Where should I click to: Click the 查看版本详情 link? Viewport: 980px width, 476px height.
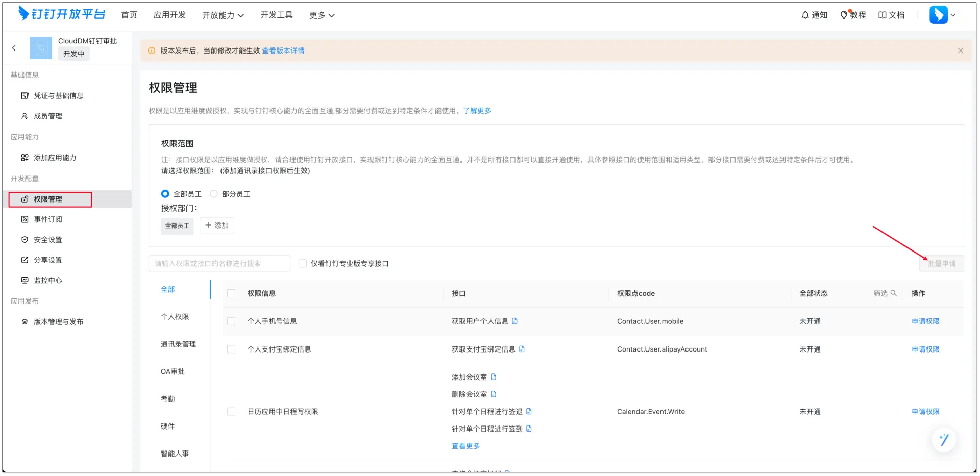point(283,51)
